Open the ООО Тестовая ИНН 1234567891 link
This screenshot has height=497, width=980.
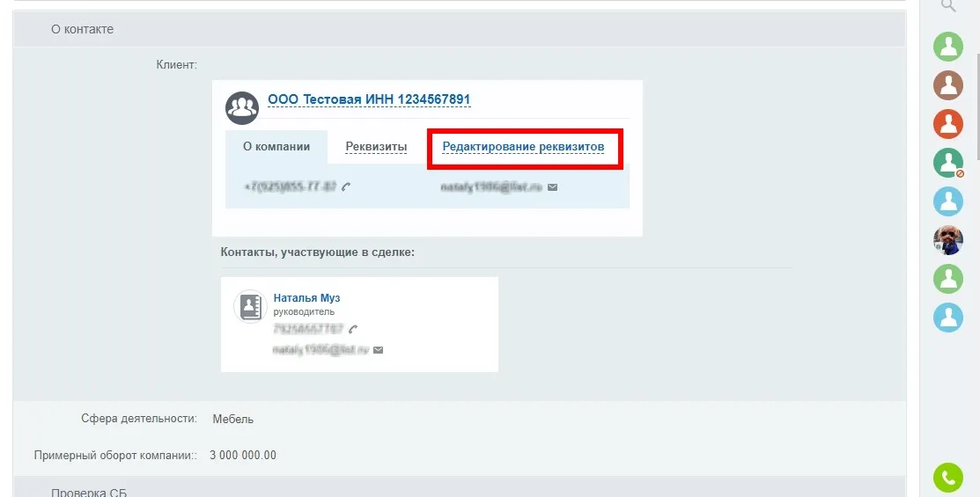point(369,99)
